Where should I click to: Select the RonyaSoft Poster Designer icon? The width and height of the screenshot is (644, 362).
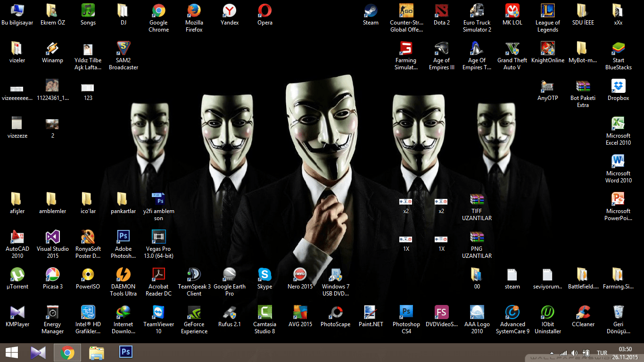[88, 244]
